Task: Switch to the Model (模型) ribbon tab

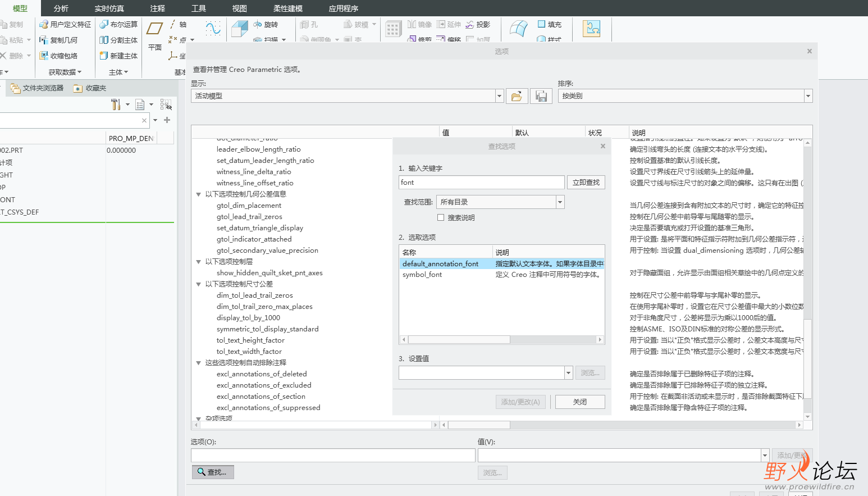Action: point(20,8)
